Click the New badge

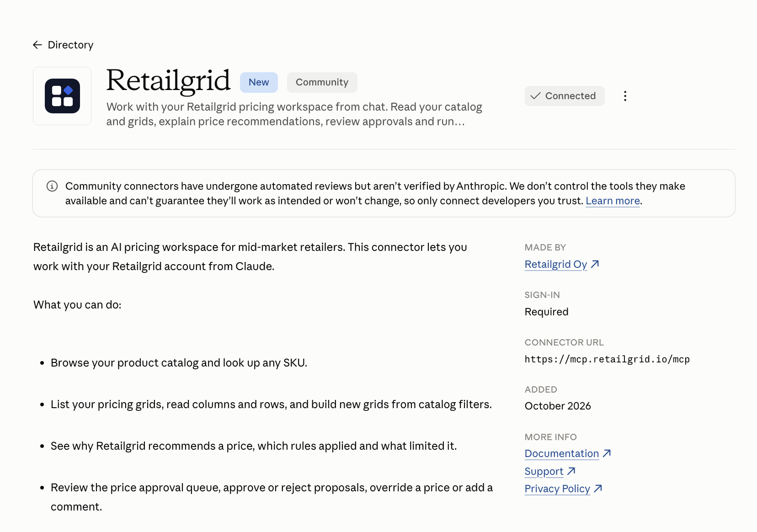click(259, 82)
